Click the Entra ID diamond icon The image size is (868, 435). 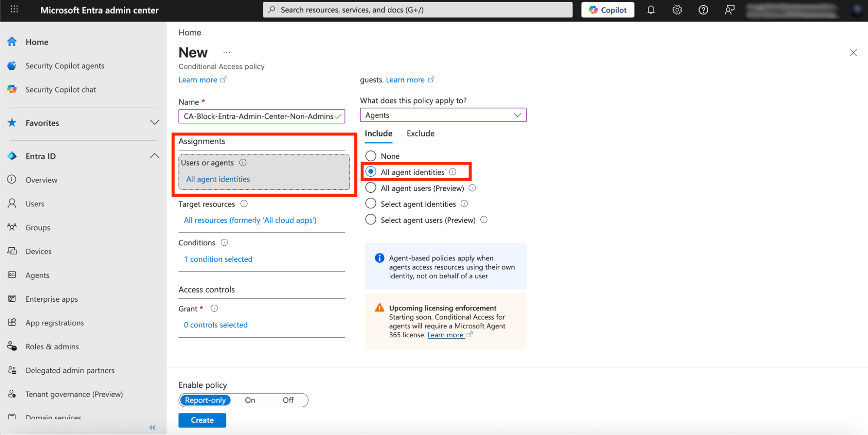click(x=12, y=156)
